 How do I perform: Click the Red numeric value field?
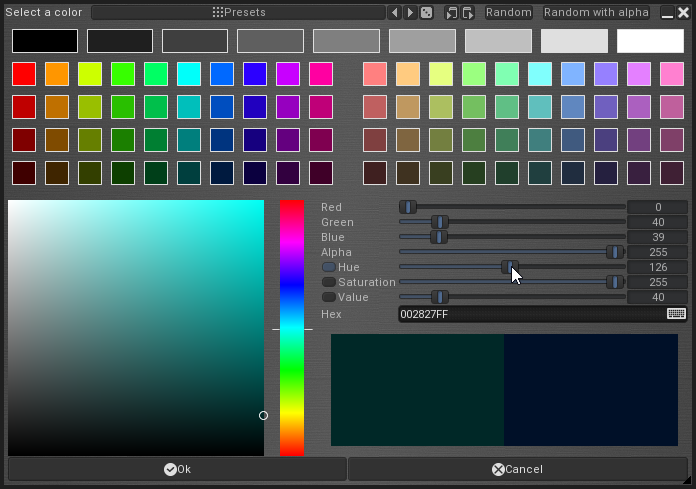click(x=657, y=208)
